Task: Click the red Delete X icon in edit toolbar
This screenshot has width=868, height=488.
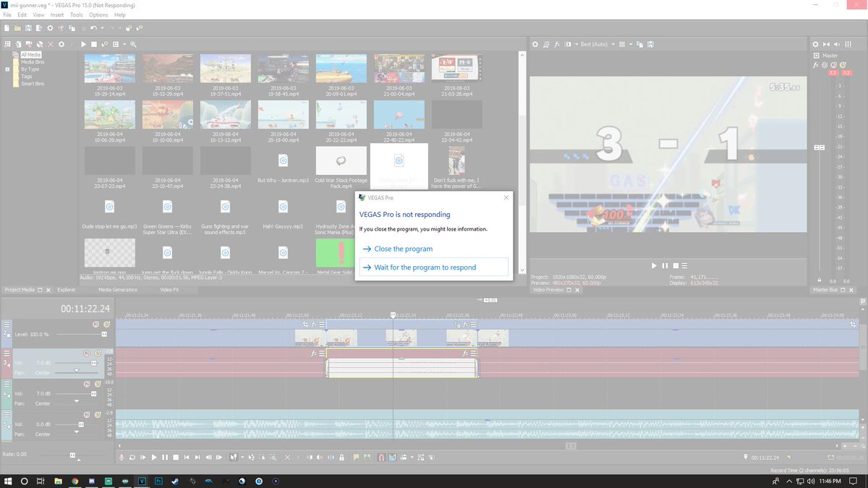Action: 287,457
